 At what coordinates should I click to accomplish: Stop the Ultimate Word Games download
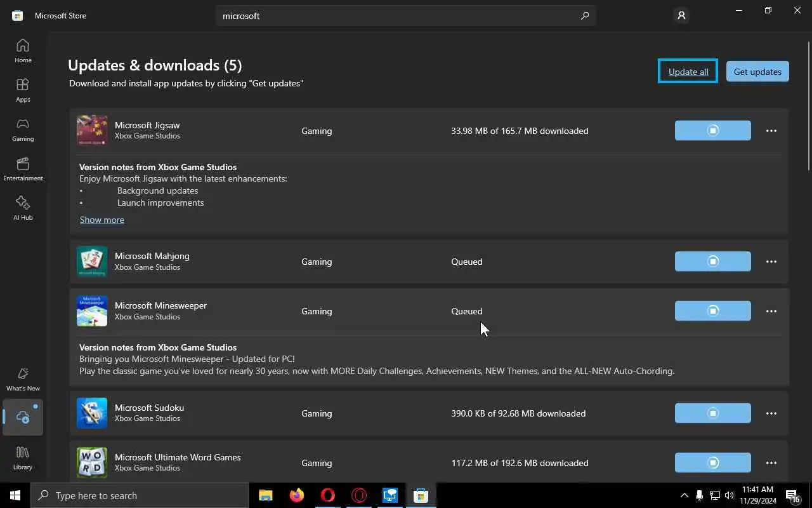point(713,463)
